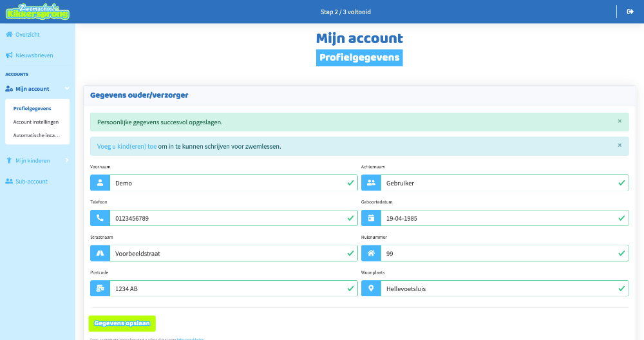Click the logout icon in top bar
Viewport: 644px width, 340px height.
pyautogui.click(x=630, y=12)
